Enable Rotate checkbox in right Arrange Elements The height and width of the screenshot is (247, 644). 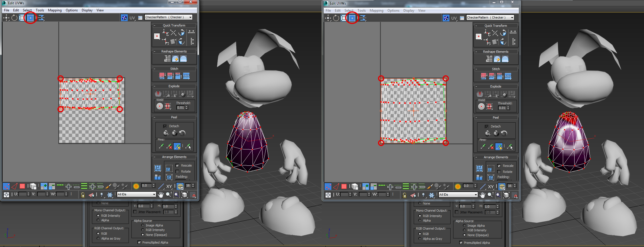point(499,172)
